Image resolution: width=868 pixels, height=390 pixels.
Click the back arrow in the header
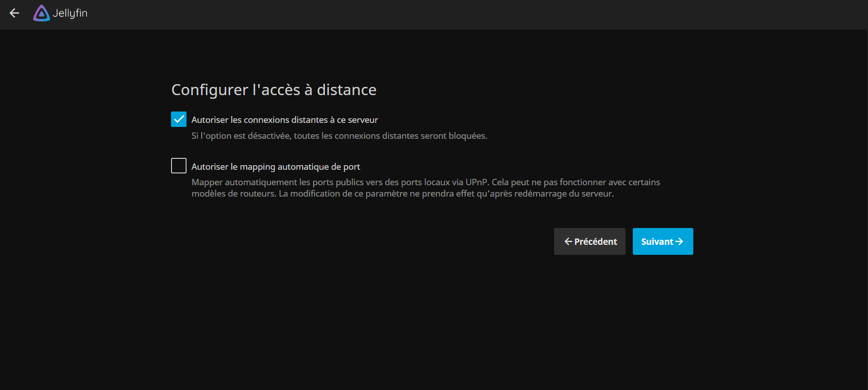[x=15, y=13]
